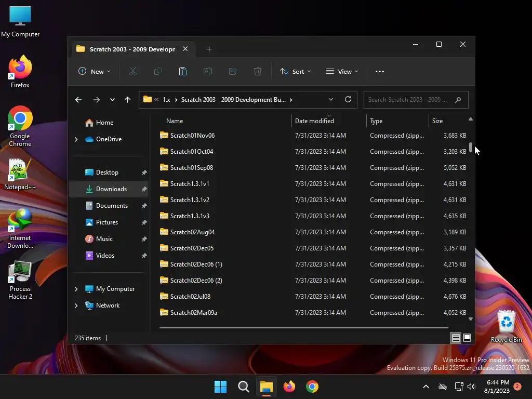The image size is (532, 399).
Task: Expand Network in navigation pane
Action: [76, 305]
